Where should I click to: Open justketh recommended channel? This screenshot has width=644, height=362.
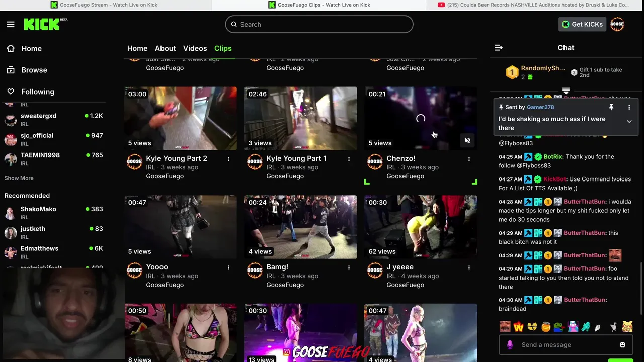(x=53, y=232)
